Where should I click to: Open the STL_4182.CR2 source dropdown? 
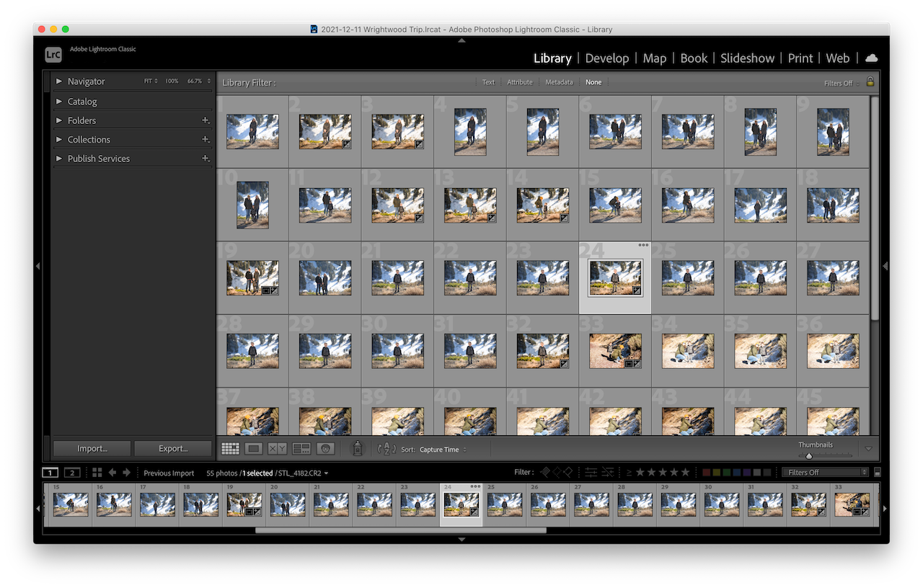304,473
